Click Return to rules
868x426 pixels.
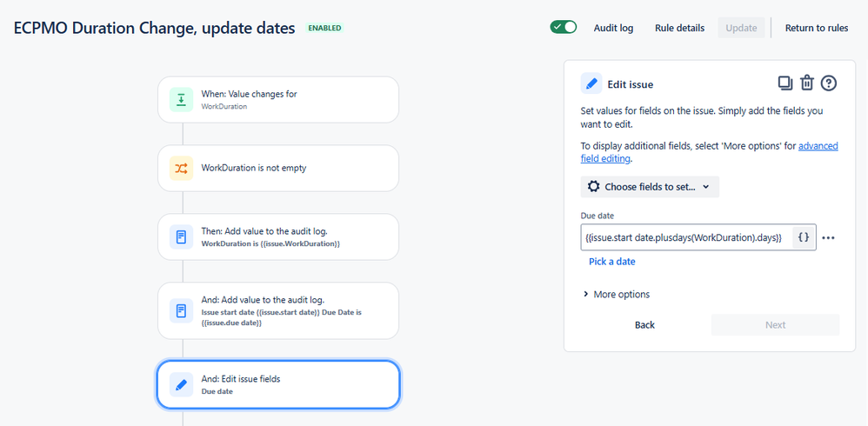tap(817, 28)
